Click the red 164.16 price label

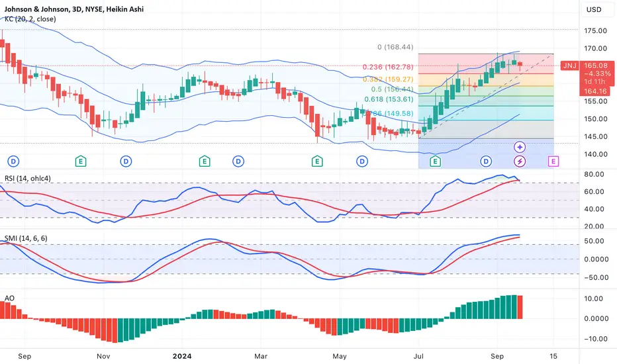(x=595, y=91)
